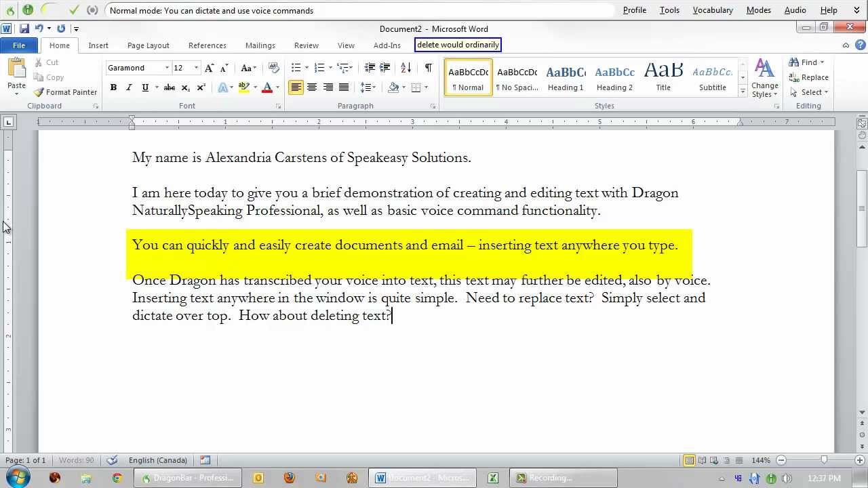Viewport: 868px width, 488px height.
Task: Toggle Bold formatting
Action: 113,87
